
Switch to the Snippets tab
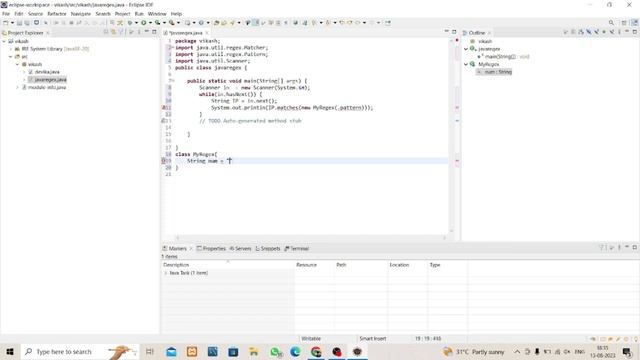(x=268, y=248)
